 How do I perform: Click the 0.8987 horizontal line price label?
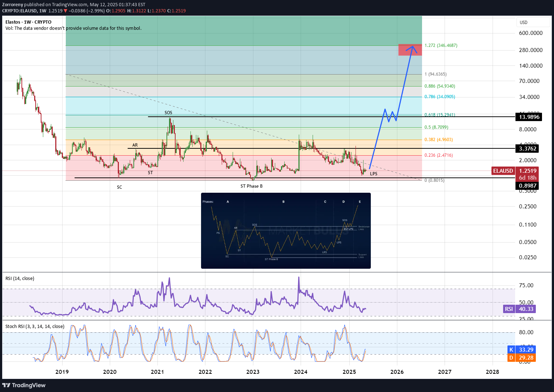pos(527,185)
